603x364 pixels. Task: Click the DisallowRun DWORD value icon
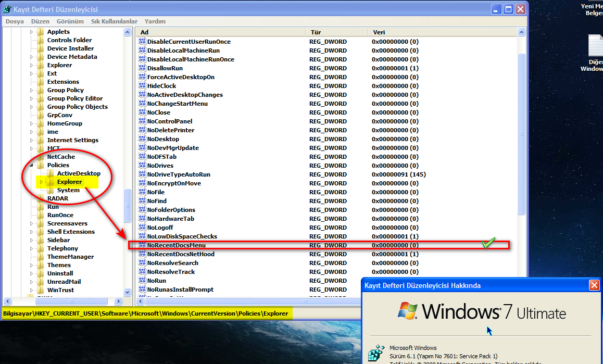[x=142, y=68]
